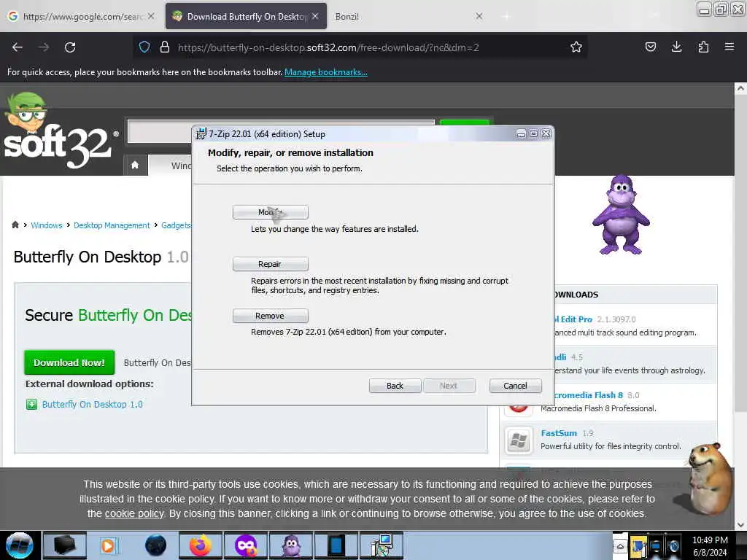Click the green Download Now! button

[69, 362]
